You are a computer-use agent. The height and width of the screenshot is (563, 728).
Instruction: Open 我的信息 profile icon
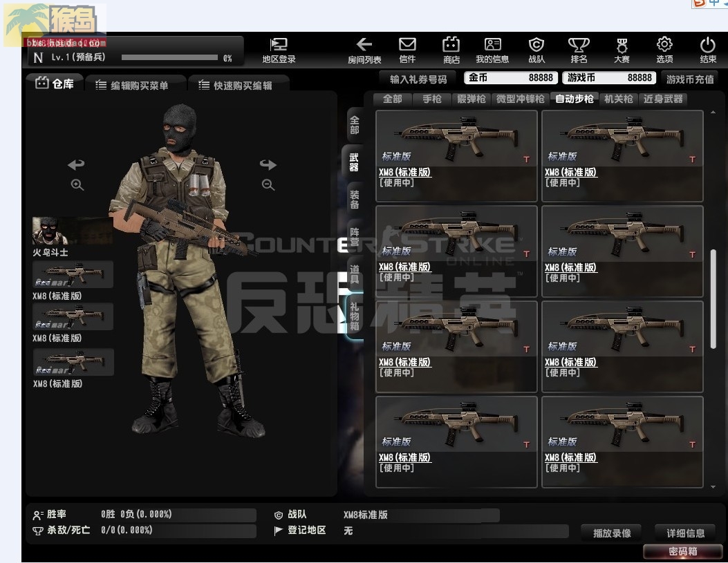[x=492, y=50]
